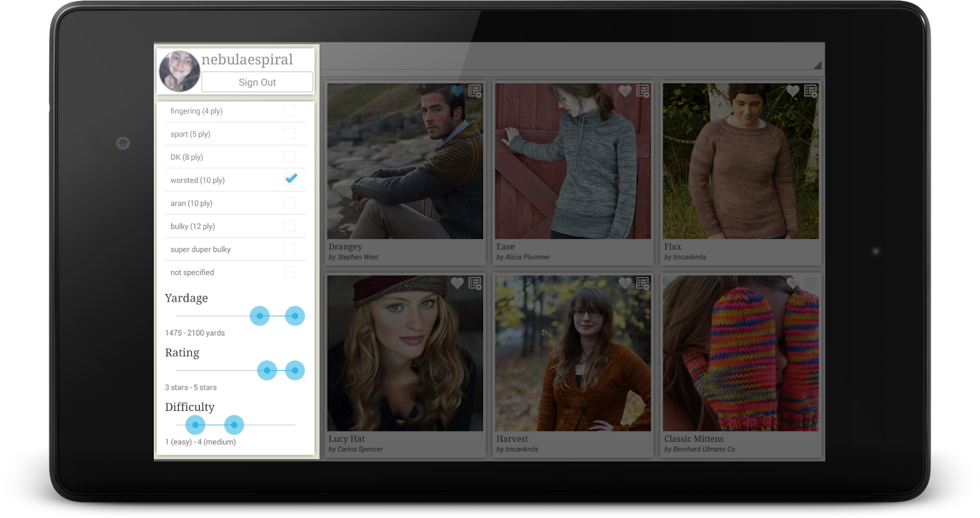Click the Yardage section heading

[186, 299]
